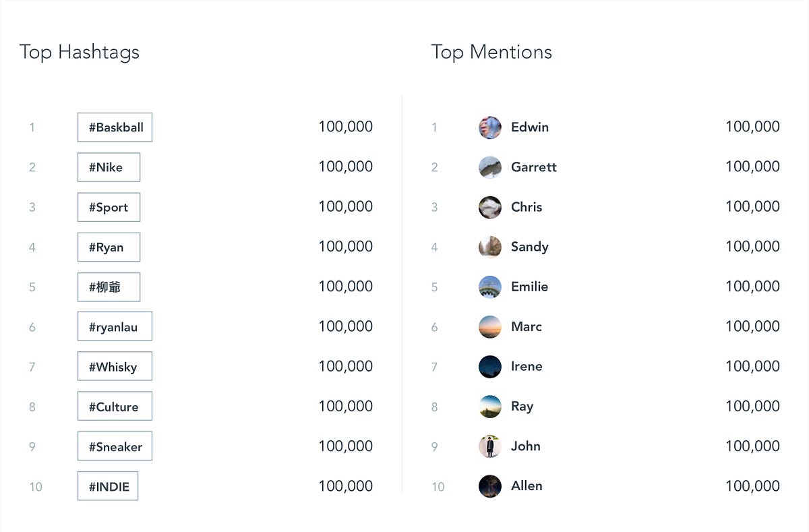Open the #Baskball hashtag
This screenshot has width=809, height=532.
[115, 127]
